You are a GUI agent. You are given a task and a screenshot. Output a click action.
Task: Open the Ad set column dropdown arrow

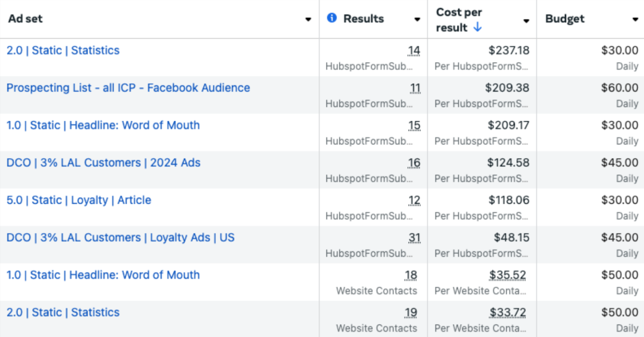coord(308,20)
